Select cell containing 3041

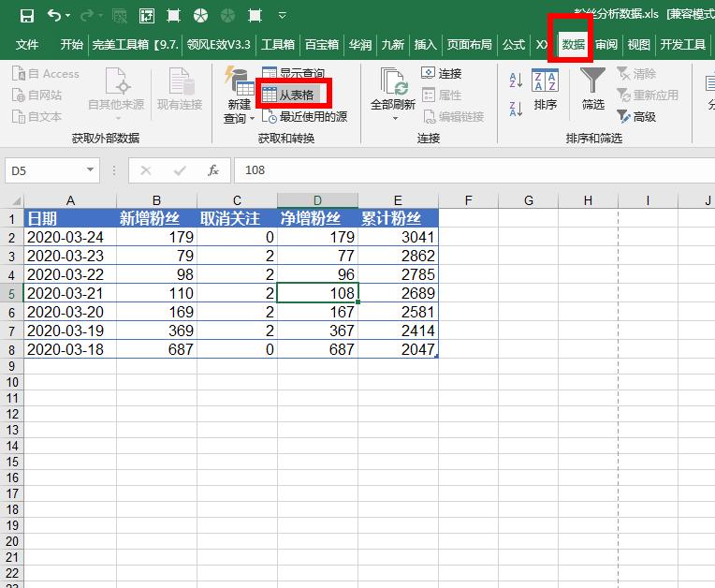click(x=398, y=237)
